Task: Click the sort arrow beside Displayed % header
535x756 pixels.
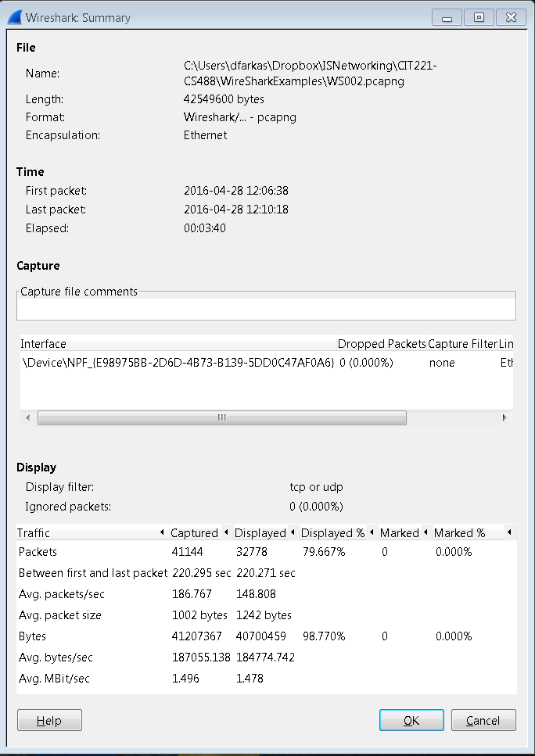Action: pos(371,532)
